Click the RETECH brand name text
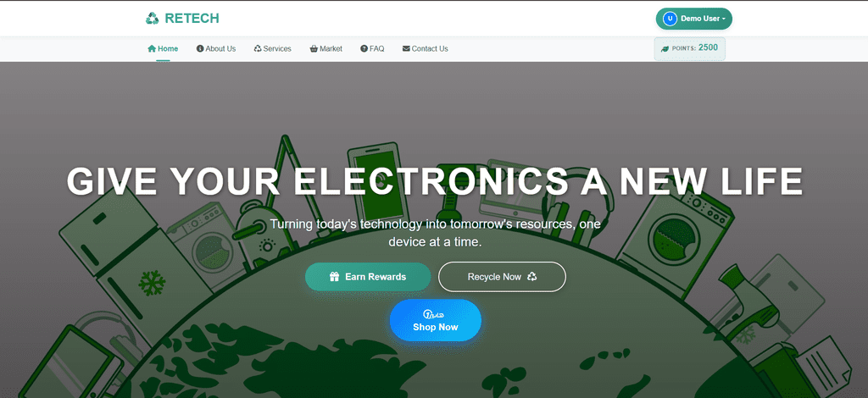 [192, 19]
